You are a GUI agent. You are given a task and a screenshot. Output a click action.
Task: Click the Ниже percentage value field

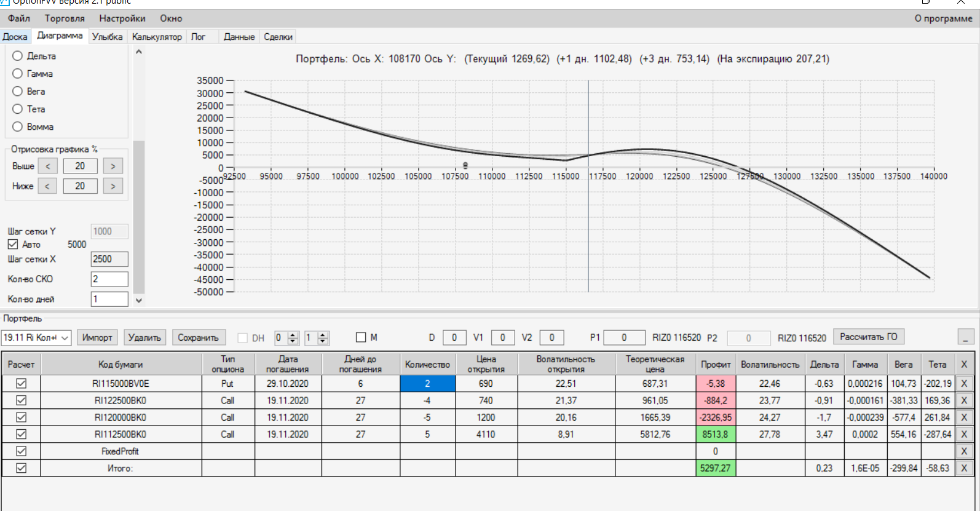click(x=80, y=186)
